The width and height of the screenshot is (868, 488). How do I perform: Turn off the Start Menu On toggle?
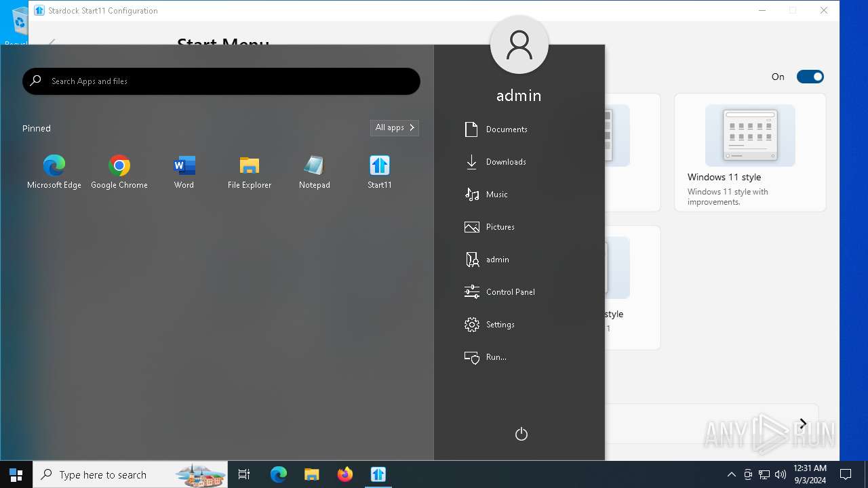810,77
